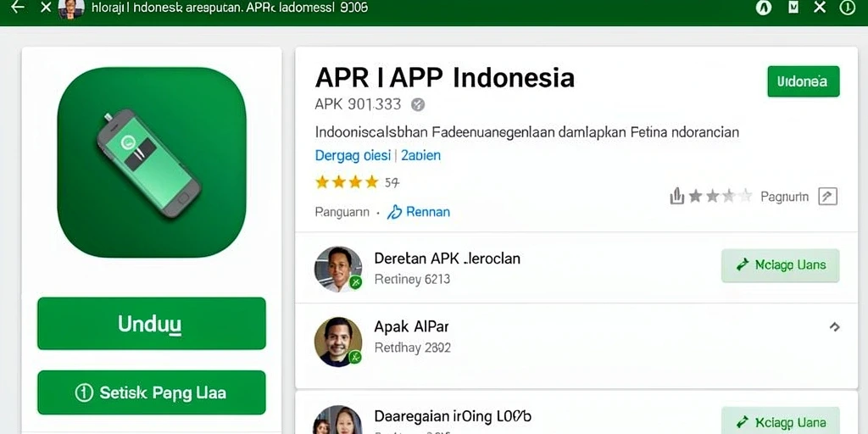Select the Apak AlPar title
Image resolution: width=868 pixels, height=434 pixels.
coord(411,326)
